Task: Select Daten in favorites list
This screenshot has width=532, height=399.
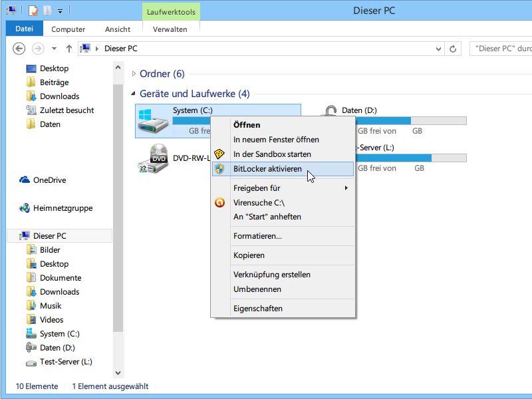Action: click(x=51, y=124)
